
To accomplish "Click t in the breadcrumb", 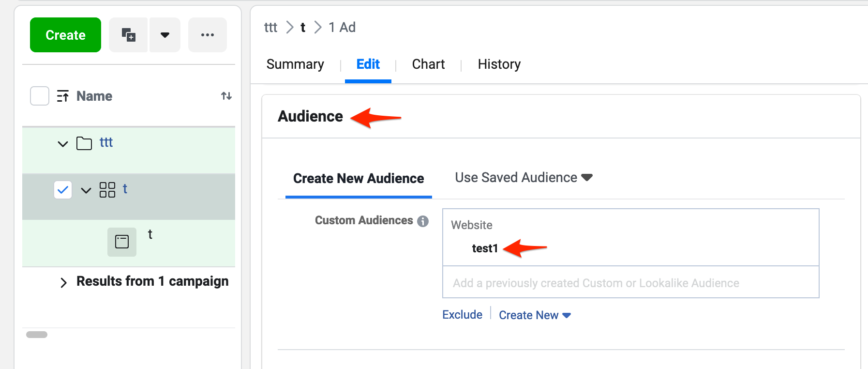I will point(303,27).
